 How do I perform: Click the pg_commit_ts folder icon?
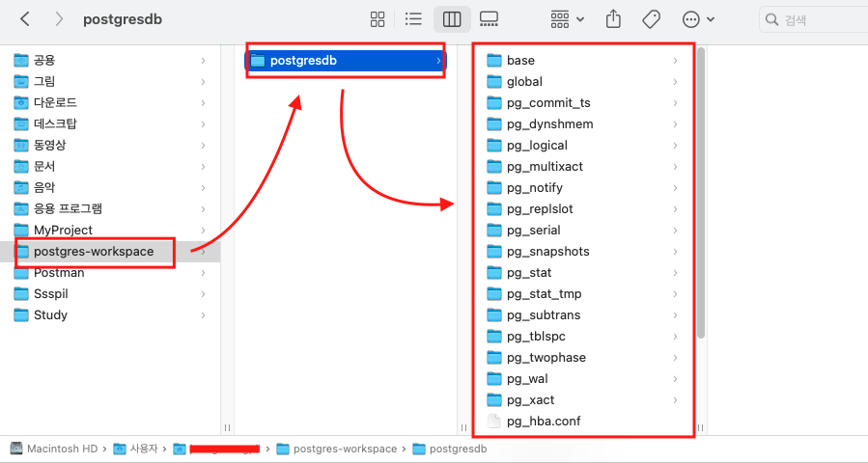(493, 103)
